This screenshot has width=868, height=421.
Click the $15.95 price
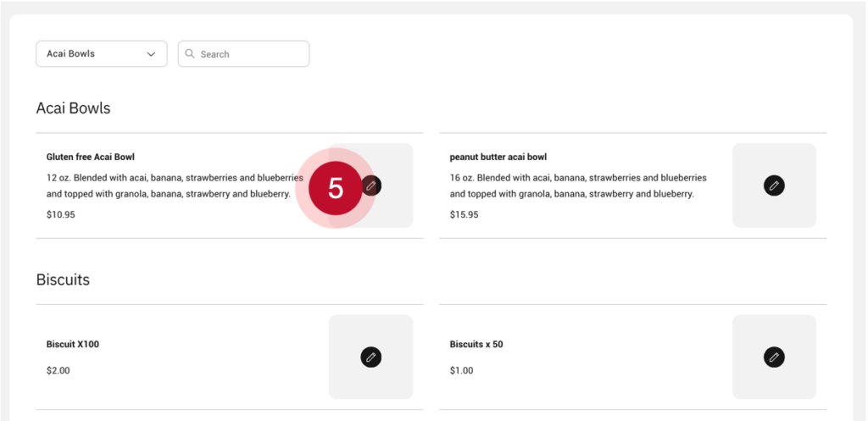tap(464, 214)
